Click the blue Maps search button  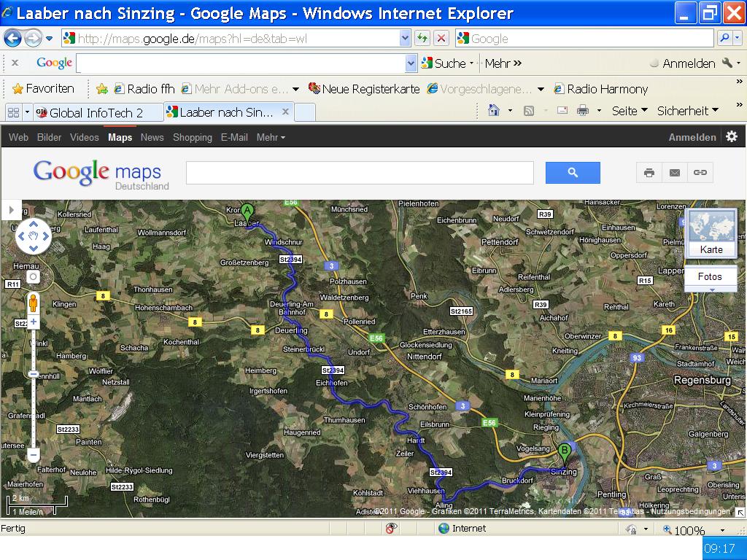click(x=573, y=173)
